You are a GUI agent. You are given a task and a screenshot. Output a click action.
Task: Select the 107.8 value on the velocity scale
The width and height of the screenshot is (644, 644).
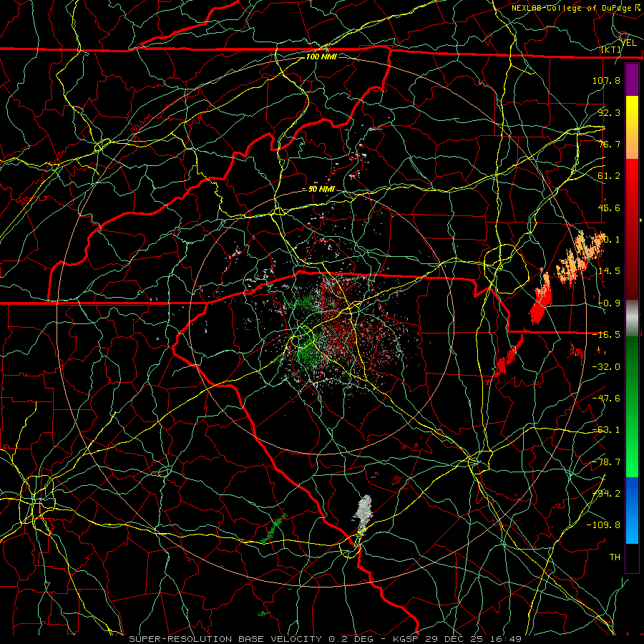click(606, 80)
